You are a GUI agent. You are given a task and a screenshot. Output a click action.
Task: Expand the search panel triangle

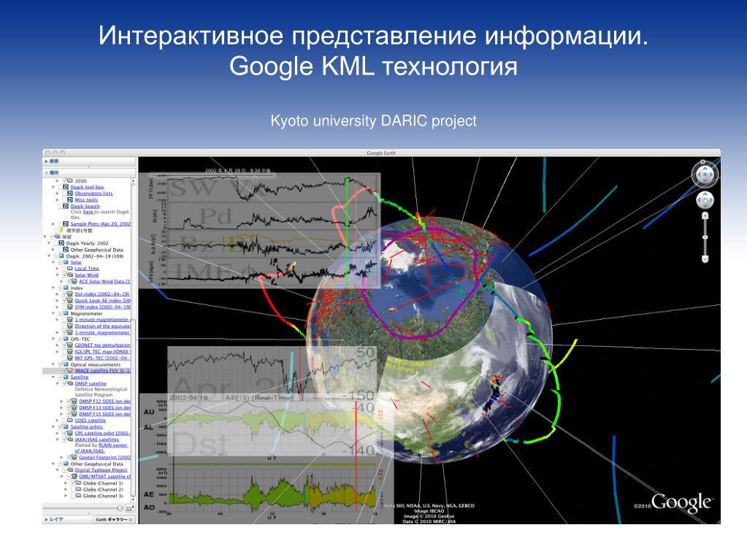pyautogui.click(x=46, y=161)
